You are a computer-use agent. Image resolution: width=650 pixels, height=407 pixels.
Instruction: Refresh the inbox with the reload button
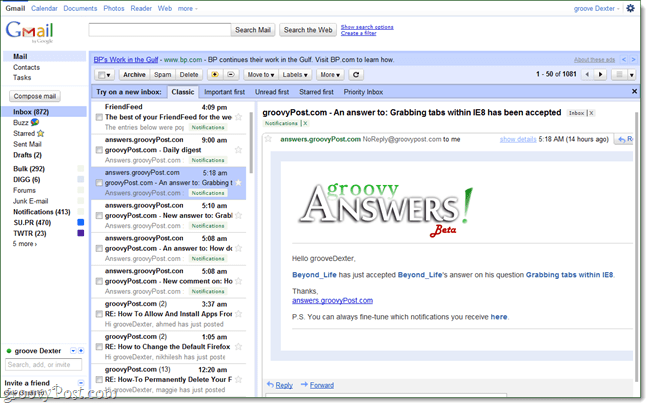point(356,75)
